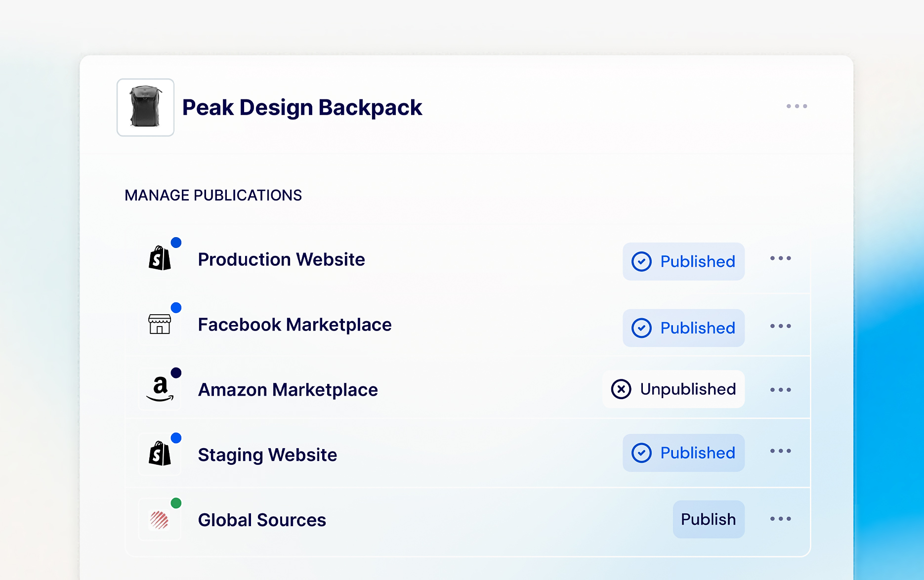Click the blue status dot on Production Website

[176, 242]
